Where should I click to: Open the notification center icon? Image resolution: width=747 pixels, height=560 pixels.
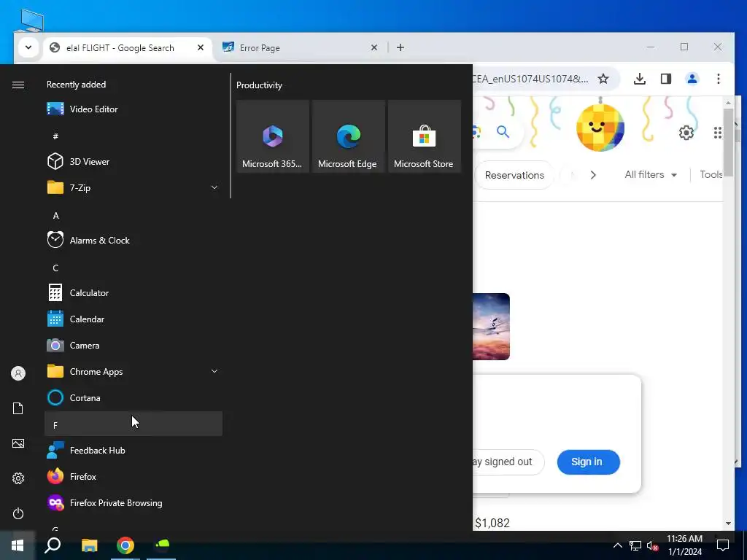pyautogui.click(x=723, y=545)
